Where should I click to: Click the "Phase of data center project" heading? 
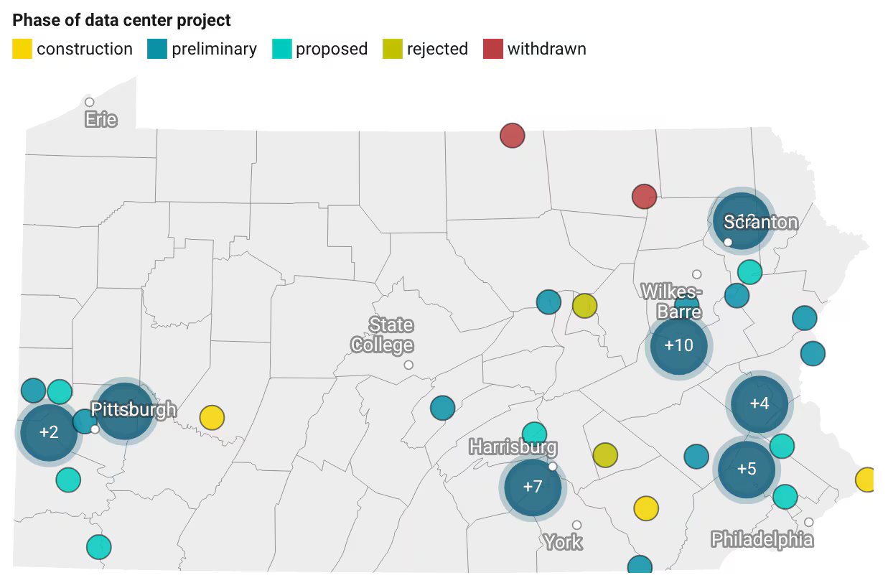click(122, 21)
